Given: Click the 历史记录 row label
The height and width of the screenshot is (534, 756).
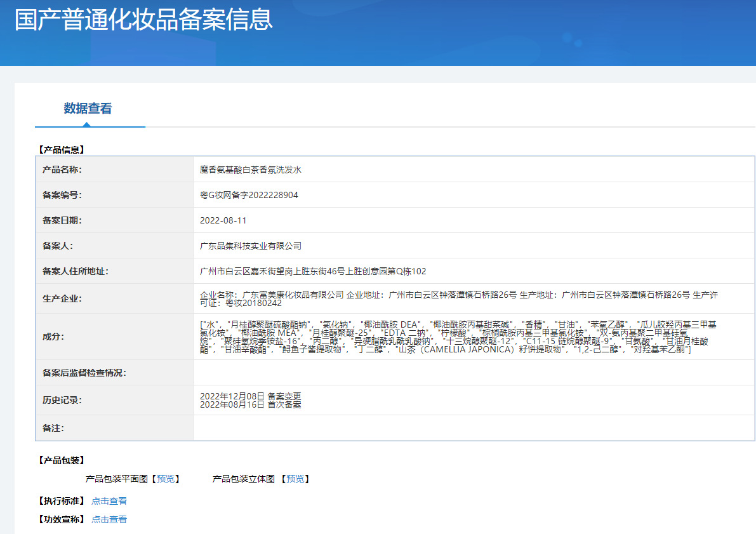Looking at the screenshot, I should (x=62, y=400).
